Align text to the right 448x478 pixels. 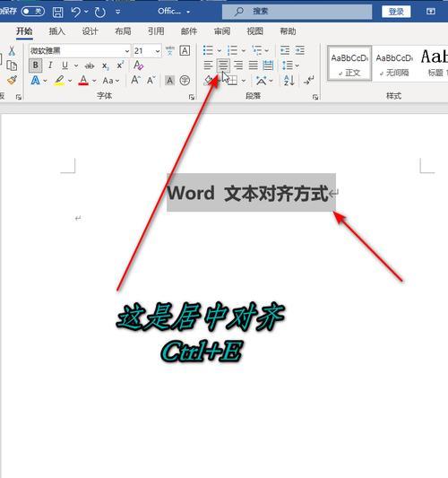(x=238, y=65)
